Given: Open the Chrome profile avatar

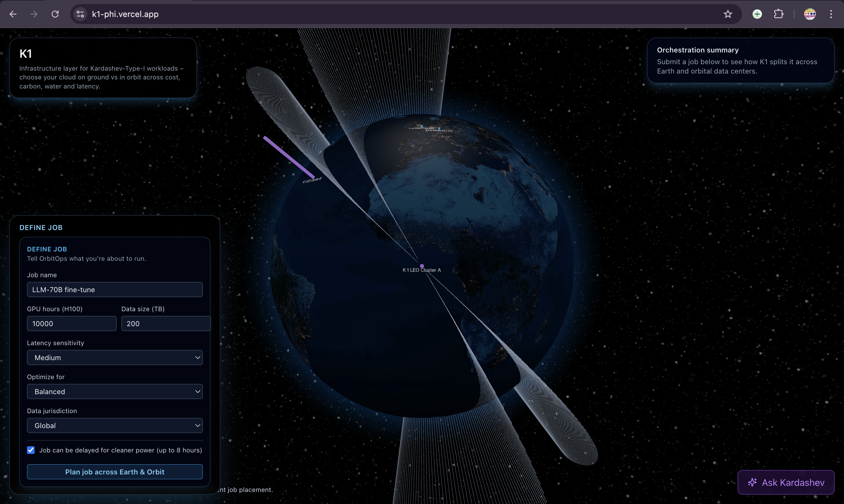Looking at the screenshot, I should click(810, 14).
